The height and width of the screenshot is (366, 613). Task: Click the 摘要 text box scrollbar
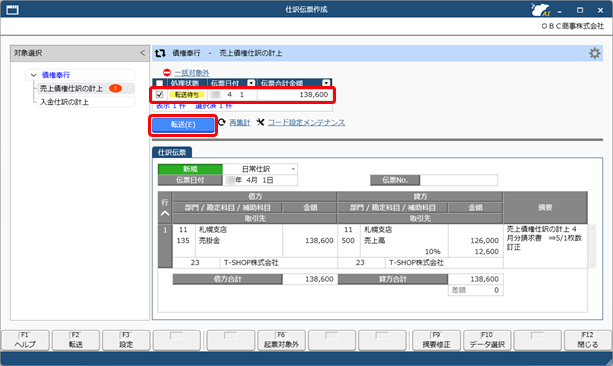(592, 246)
